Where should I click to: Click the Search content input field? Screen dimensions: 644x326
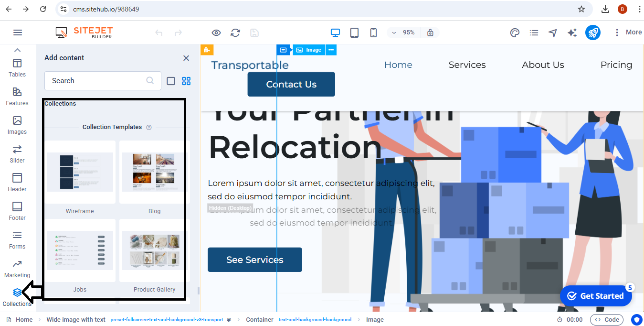(x=95, y=81)
